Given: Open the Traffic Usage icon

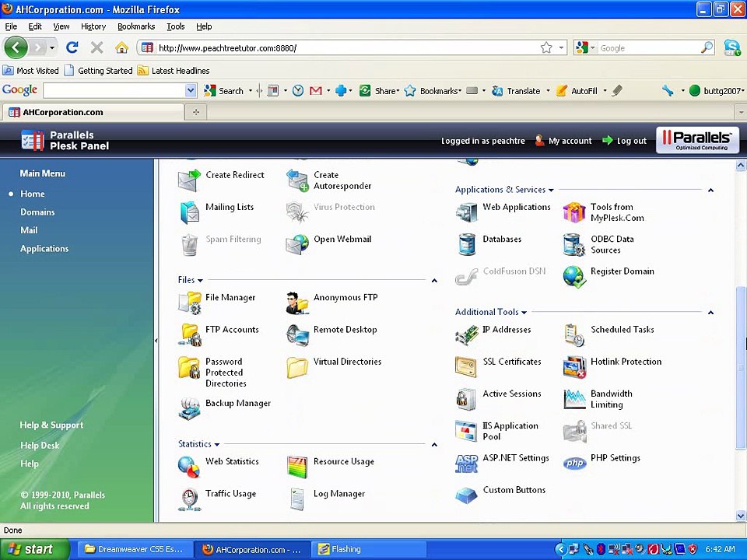Looking at the screenshot, I should [x=189, y=499].
